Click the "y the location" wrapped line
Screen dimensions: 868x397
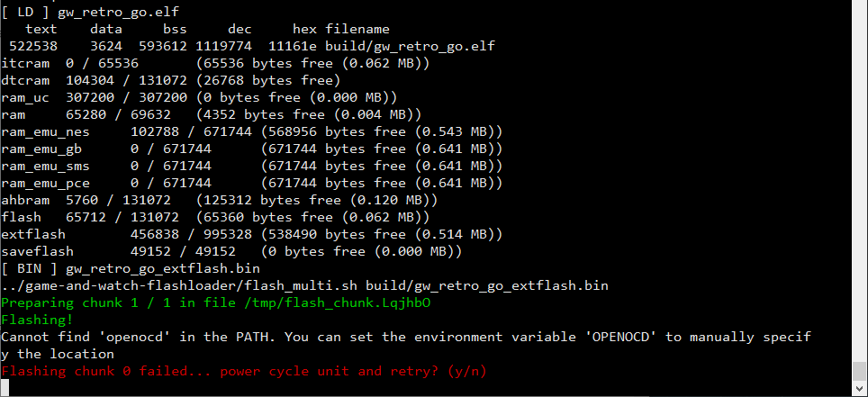point(58,354)
